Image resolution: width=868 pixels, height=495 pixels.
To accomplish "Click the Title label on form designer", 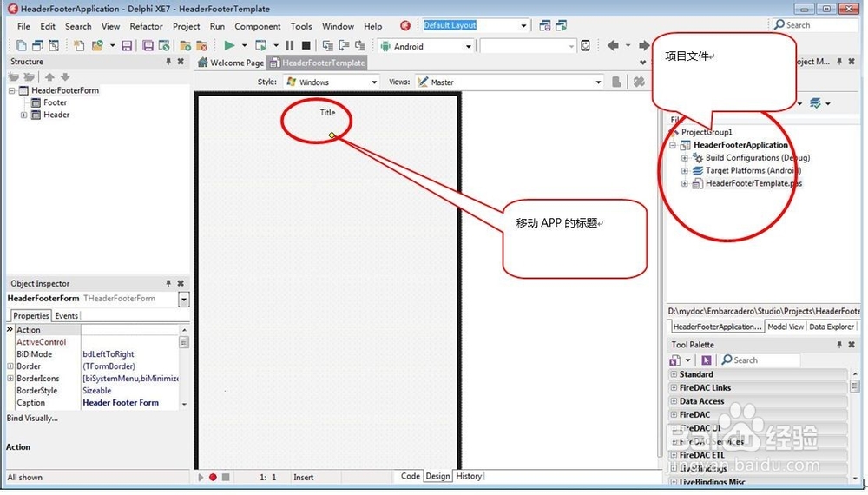I will click(x=327, y=112).
